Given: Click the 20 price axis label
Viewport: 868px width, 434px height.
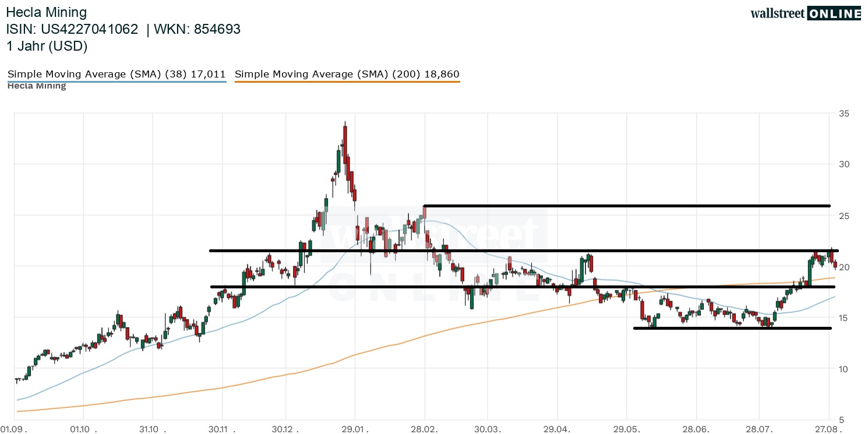Looking at the screenshot, I should click(x=843, y=267).
